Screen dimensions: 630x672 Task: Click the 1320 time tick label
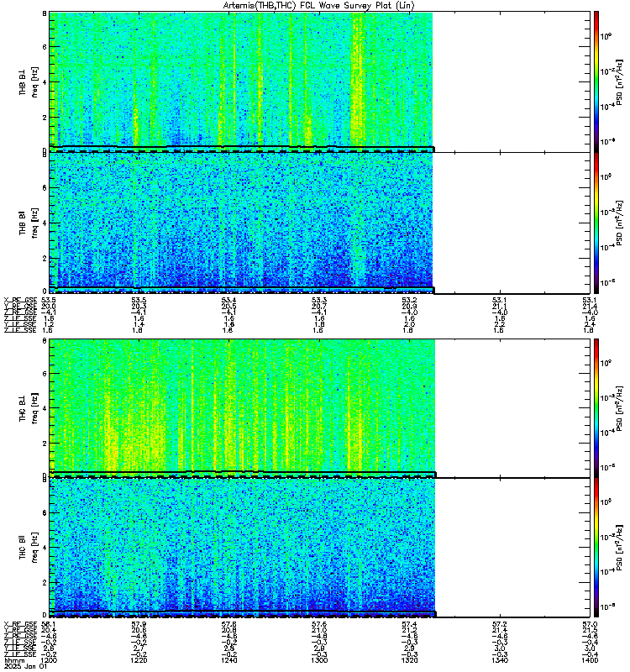click(410, 660)
